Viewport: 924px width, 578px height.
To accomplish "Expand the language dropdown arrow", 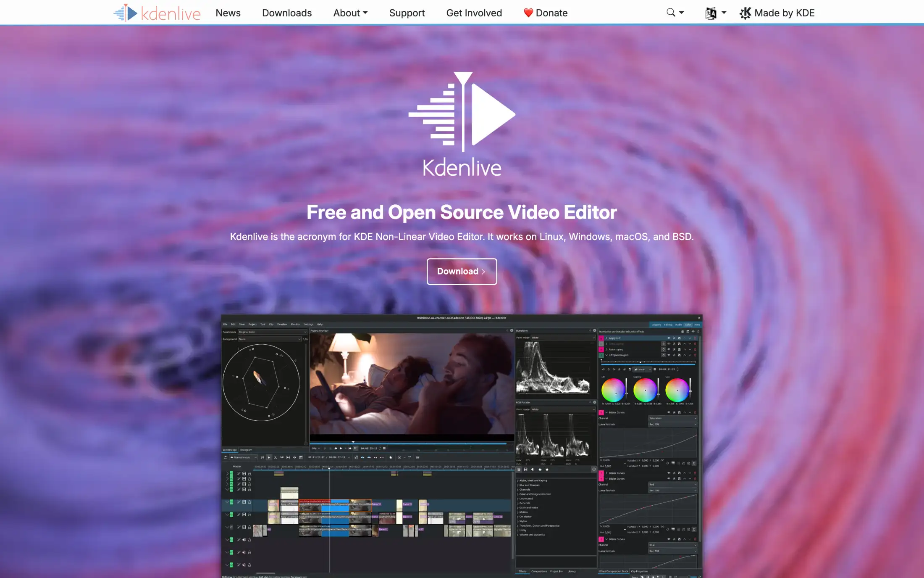I will [x=724, y=13].
